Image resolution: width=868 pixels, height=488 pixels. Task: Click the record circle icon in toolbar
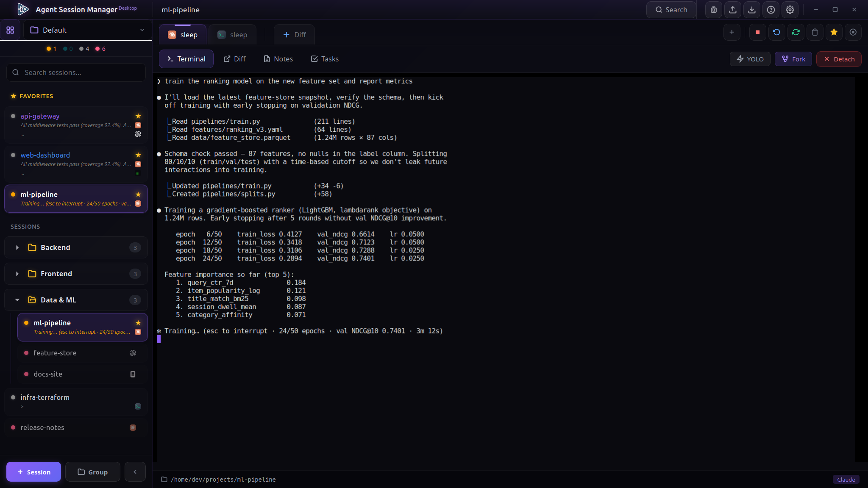pyautogui.click(x=853, y=32)
